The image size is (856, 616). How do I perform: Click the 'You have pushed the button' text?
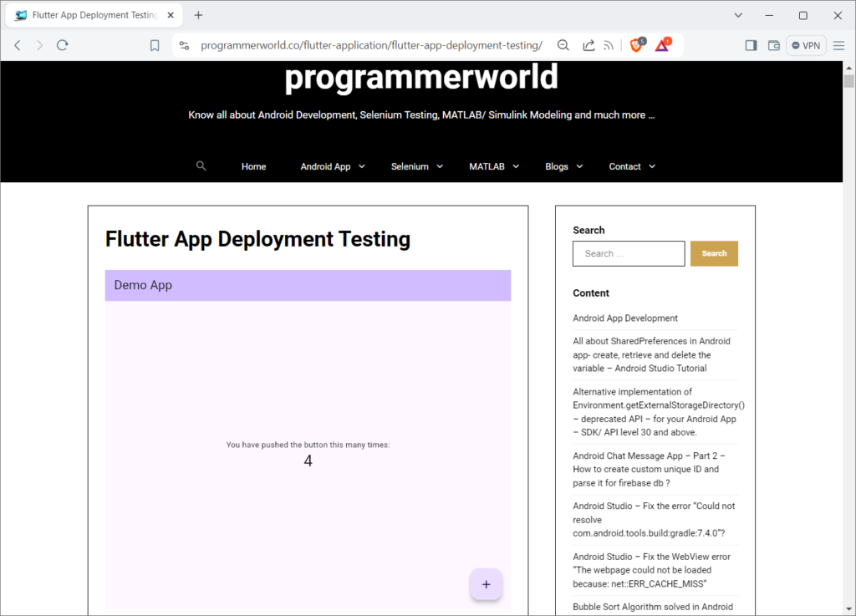pos(308,445)
